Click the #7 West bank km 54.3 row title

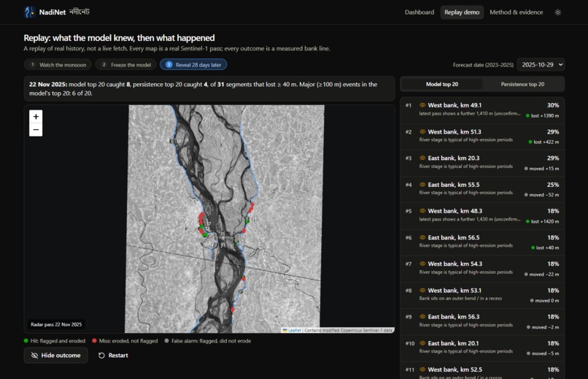pos(455,264)
